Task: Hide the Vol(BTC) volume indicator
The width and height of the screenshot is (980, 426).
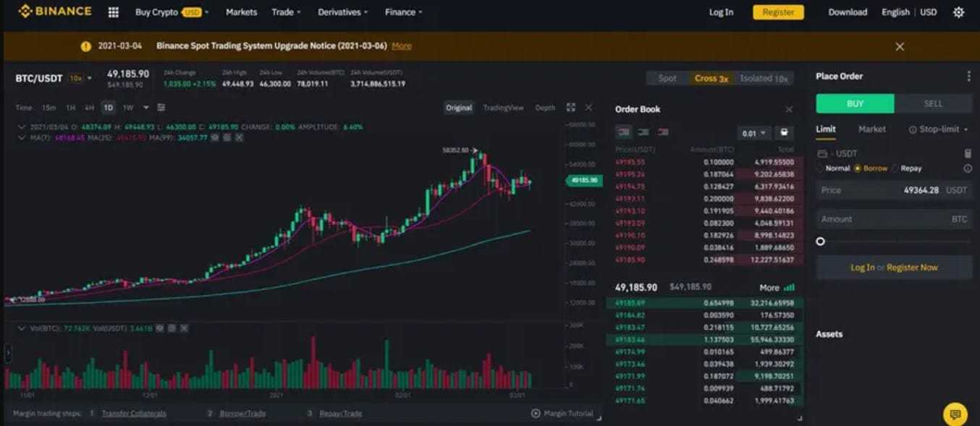Action: pyautogui.click(x=159, y=328)
